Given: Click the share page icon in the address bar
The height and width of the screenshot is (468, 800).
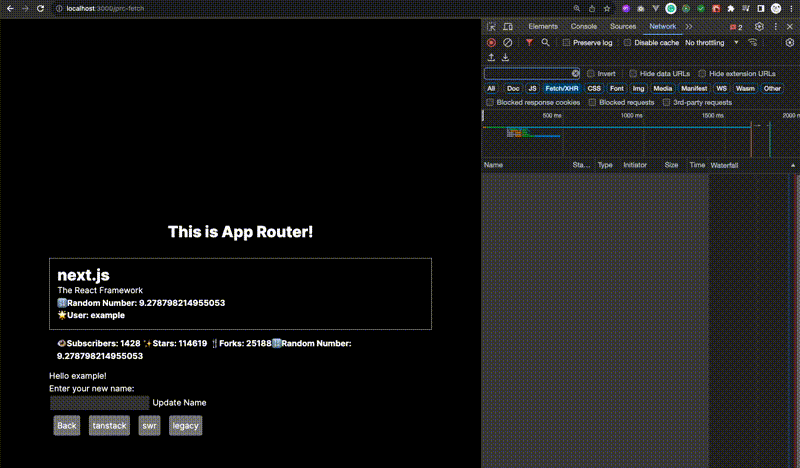Looking at the screenshot, I should coord(592,9).
